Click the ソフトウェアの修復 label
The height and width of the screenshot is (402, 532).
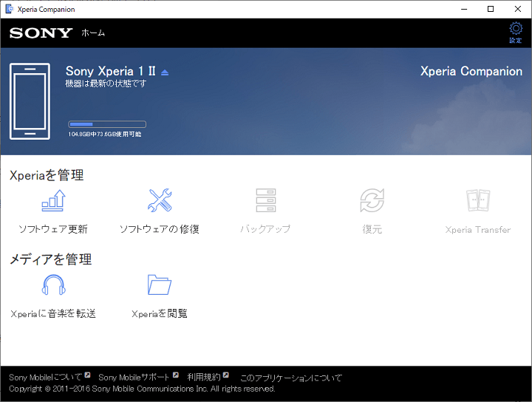pos(160,229)
